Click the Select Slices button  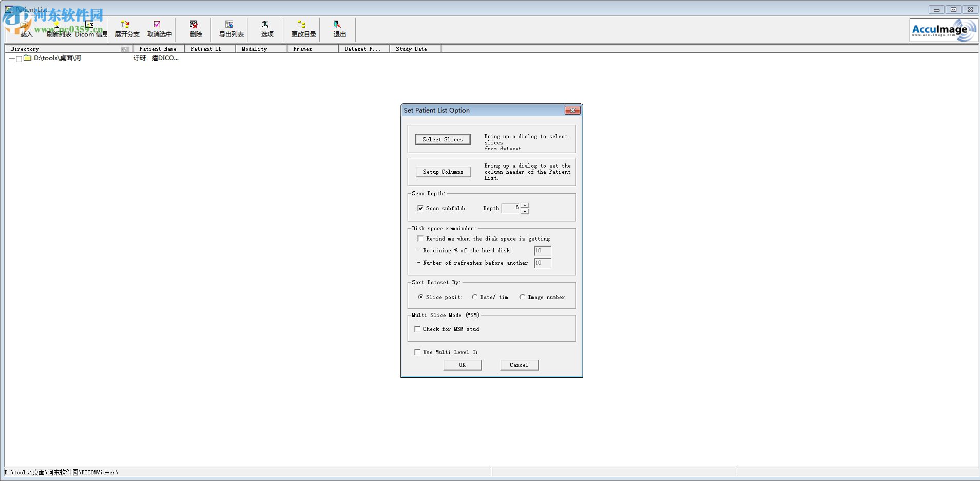443,139
